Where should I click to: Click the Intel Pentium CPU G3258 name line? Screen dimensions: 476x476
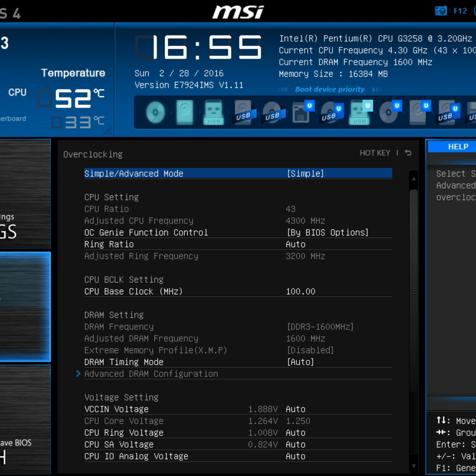pyautogui.click(x=376, y=39)
